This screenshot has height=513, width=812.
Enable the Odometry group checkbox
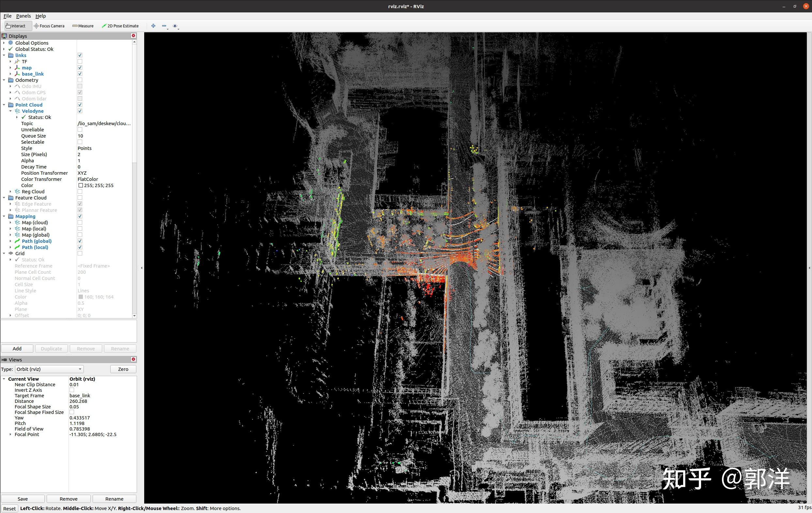80,80
